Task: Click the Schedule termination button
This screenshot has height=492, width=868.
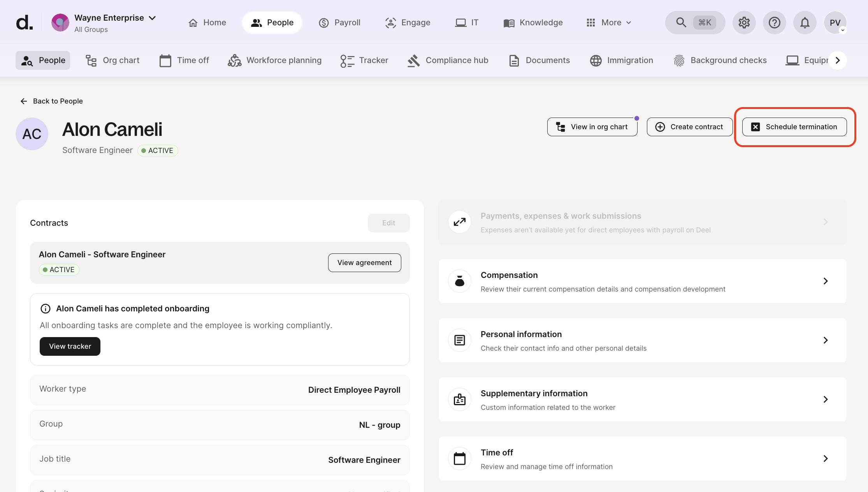Action: click(x=794, y=127)
